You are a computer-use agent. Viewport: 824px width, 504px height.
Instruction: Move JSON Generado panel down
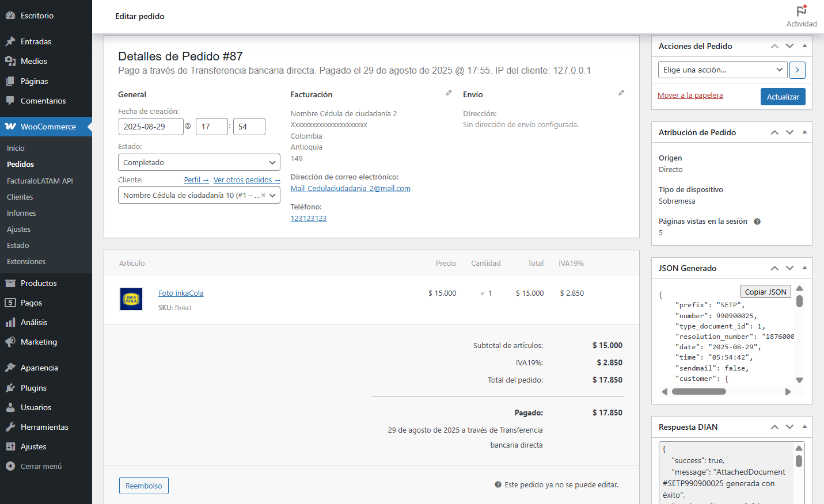[789, 268]
